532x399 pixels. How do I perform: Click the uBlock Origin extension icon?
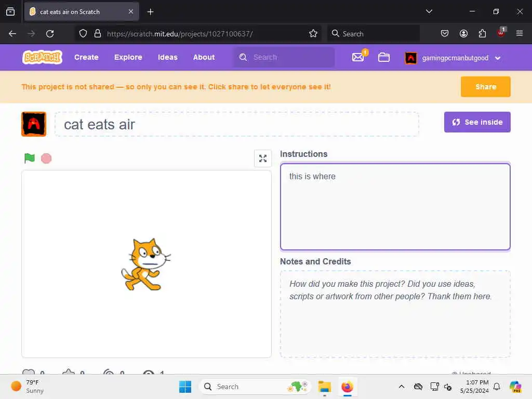(x=501, y=33)
